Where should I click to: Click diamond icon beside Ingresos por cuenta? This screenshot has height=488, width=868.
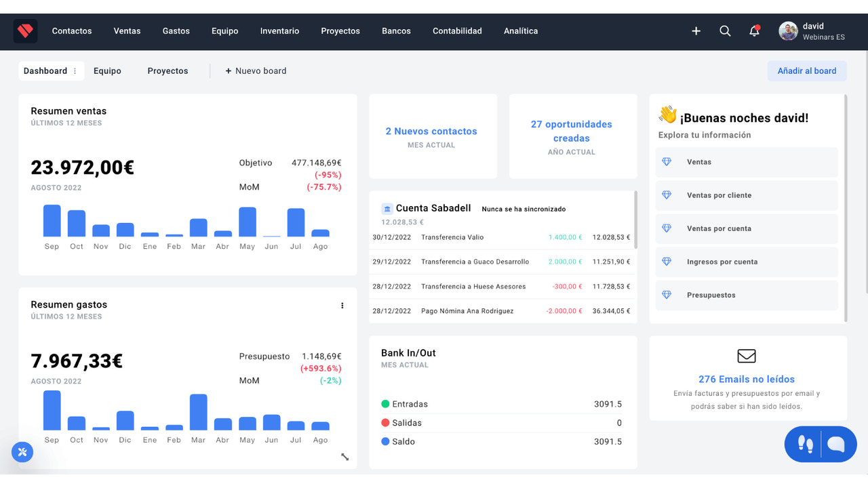click(667, 262)
